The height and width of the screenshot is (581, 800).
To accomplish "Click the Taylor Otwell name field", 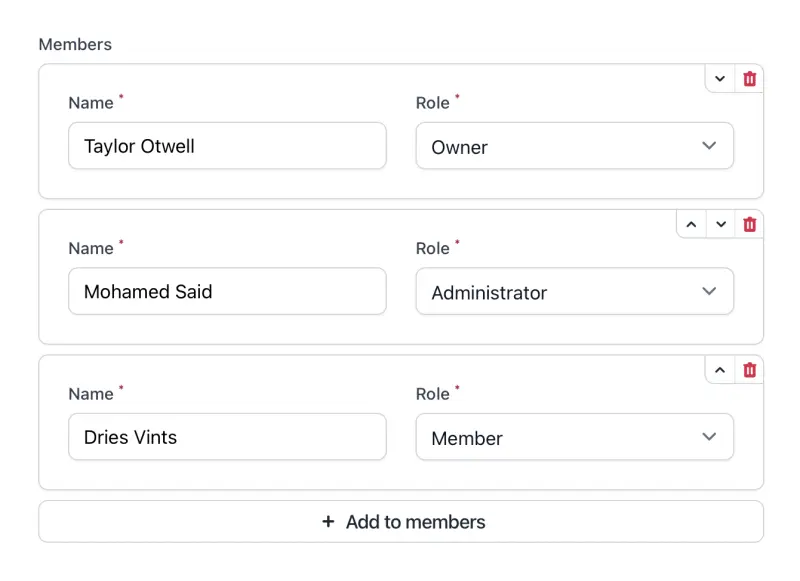I will point(227,146).
